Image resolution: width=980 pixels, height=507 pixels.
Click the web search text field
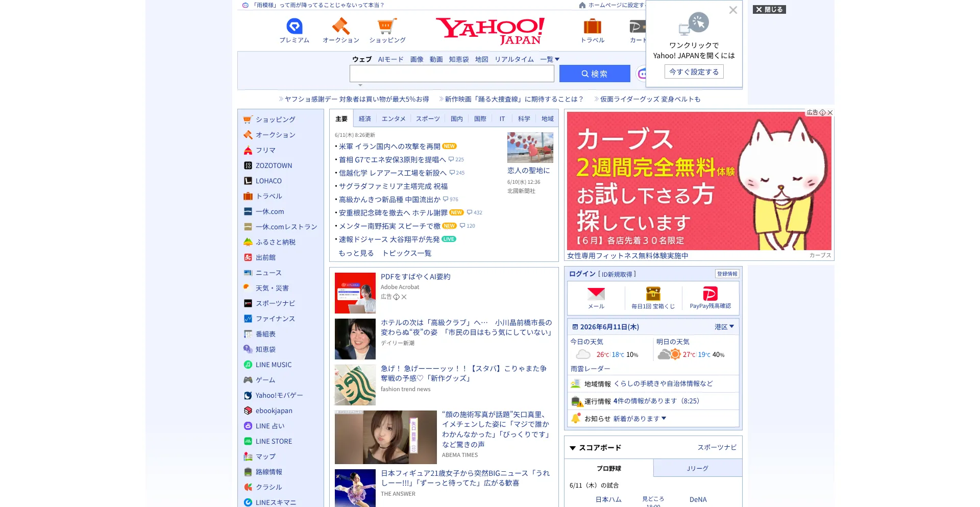click(452, 74)
